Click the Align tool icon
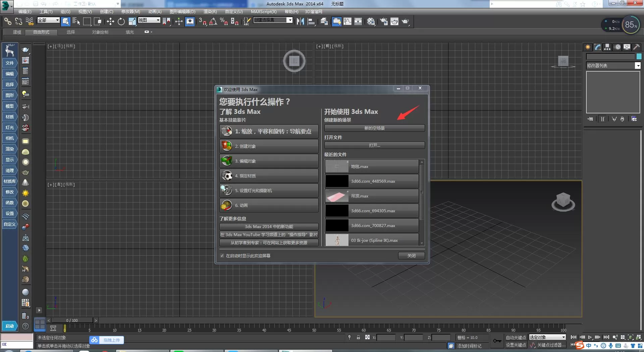644x352 pixels. pos(312,21)
